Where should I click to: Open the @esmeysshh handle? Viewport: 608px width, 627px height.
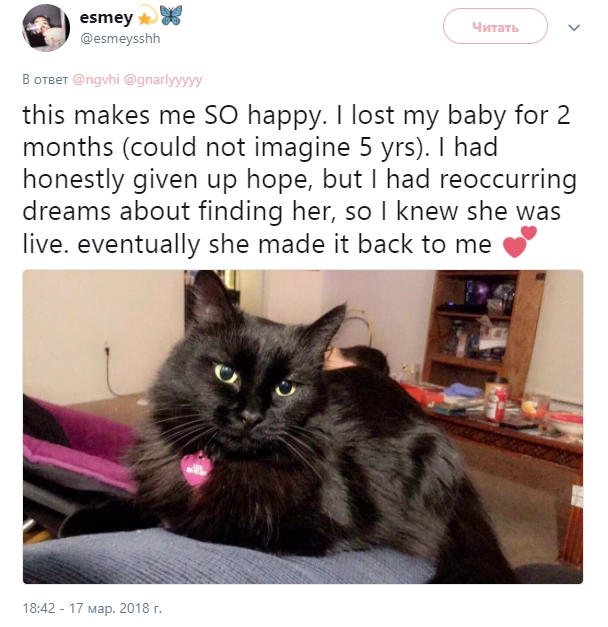tap(120, 39)
